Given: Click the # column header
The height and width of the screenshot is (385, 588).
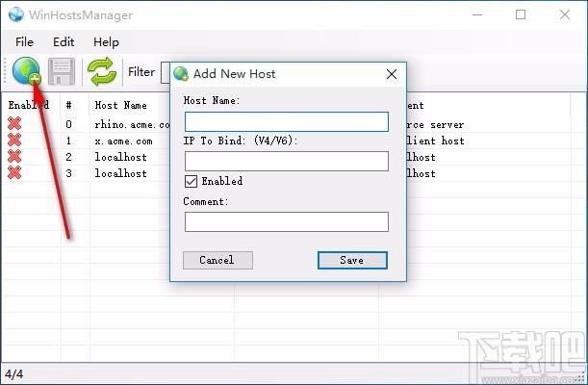Looking at the screenshot, I should (x=68, y=105).
